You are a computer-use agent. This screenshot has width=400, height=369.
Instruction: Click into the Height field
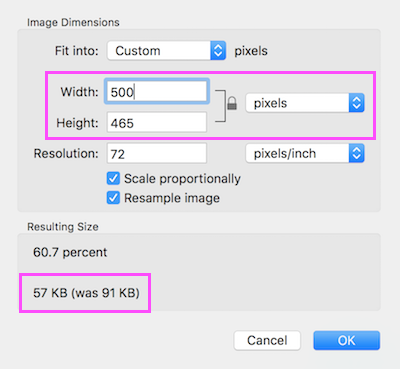click(x=157, y=122)
